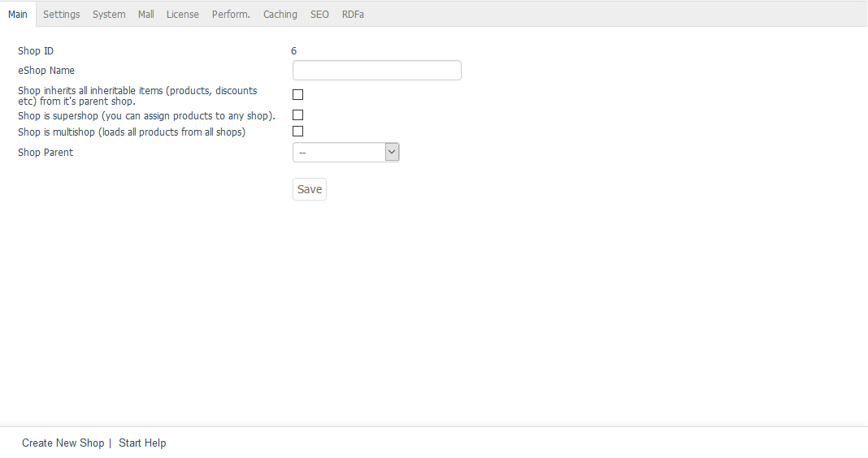Click the Create New Shop link
868x458 pixels.
pyautogui.click(x=63, y=443)
